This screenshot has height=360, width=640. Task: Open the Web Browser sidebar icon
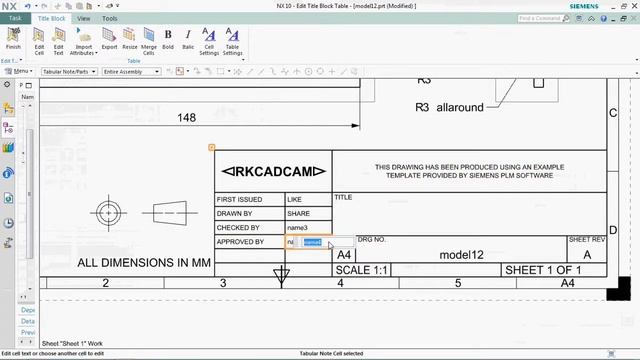(x=8, y=198)
